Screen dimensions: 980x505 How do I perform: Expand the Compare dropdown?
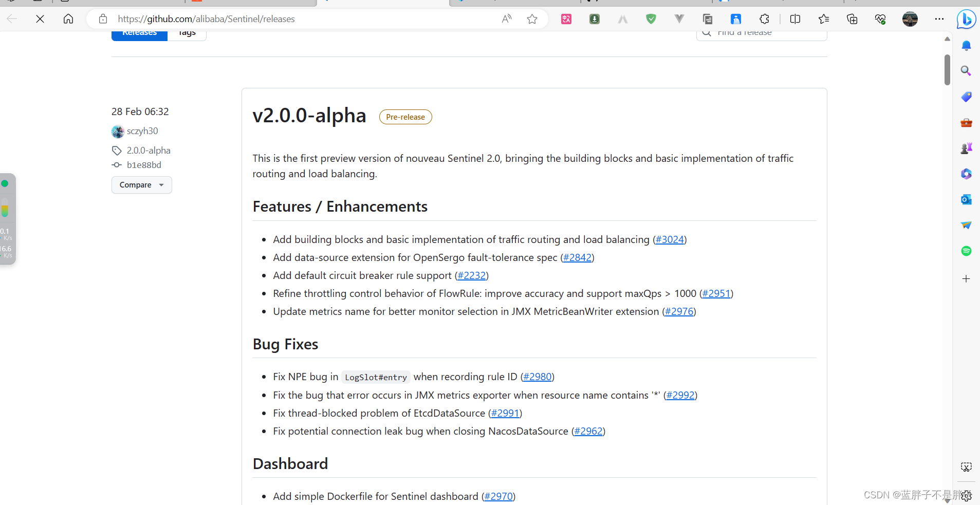point(142,185)
